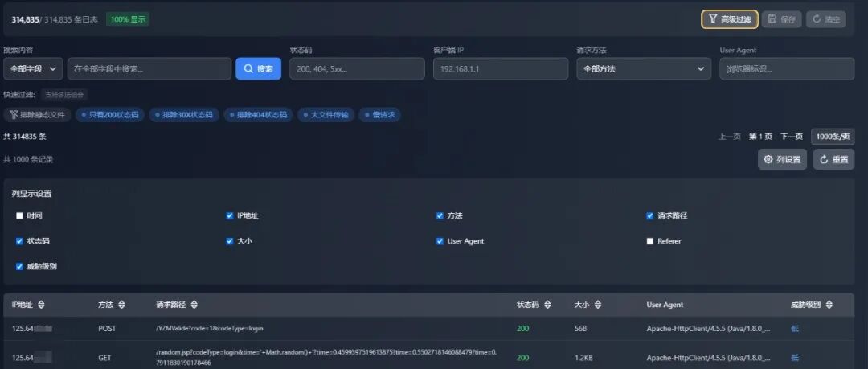This screenshot has height=369, width=868.
Task: Toggle sort arrows beside 状态码 header
Action: (x=547, y=305)
